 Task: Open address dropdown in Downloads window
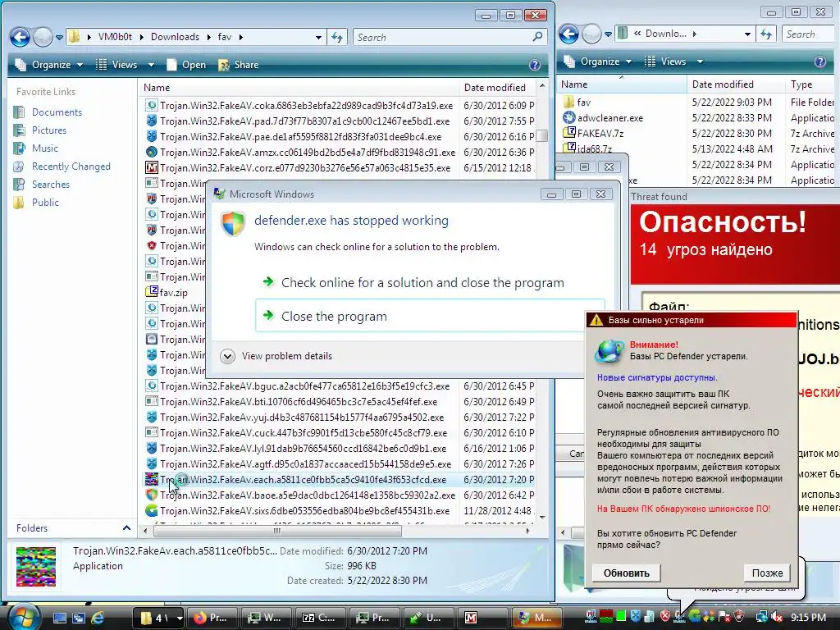pos(747,34)
